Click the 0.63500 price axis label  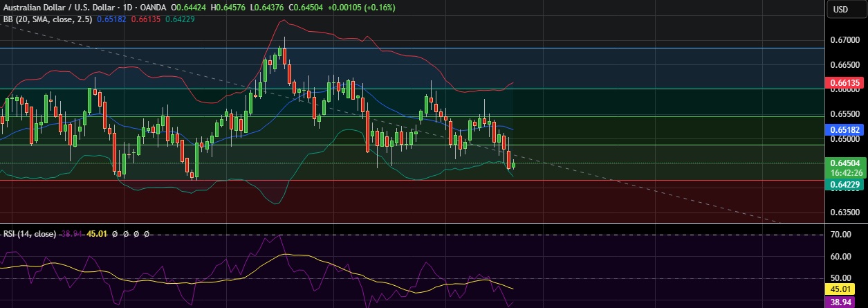click(844, 212)
